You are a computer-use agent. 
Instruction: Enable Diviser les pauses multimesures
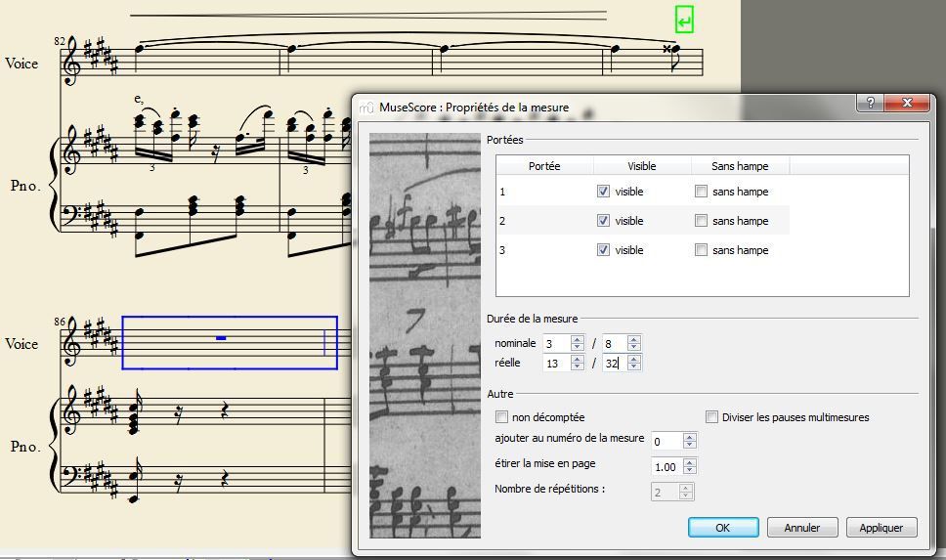pos(711,417)
